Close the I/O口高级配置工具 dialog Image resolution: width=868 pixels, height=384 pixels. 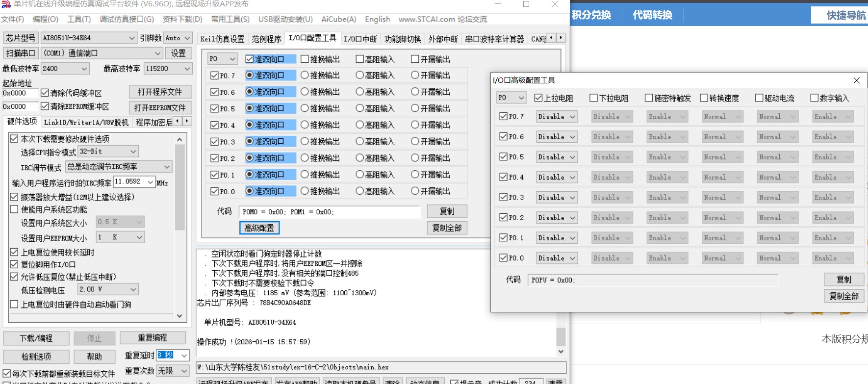[856, 80]
